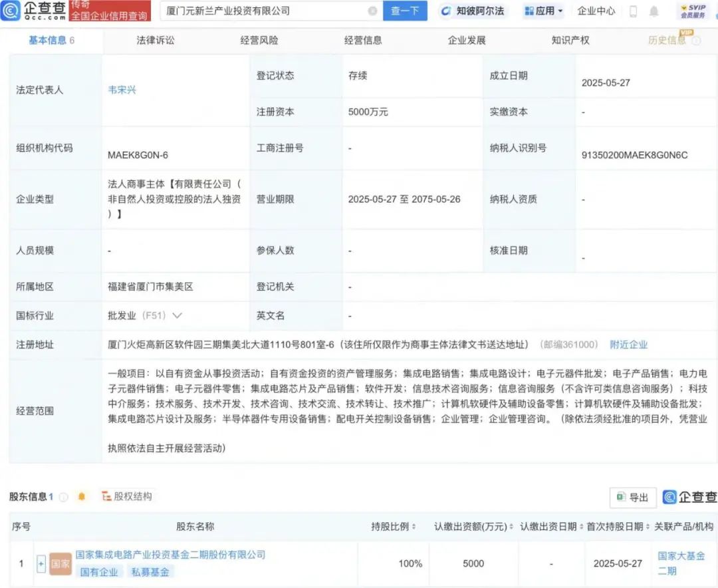Image resolution: width=718 pixels, height=588 pixels.
Task: Expand the 批发业 (F51) industry dropdown
Action: coord(177,315)
